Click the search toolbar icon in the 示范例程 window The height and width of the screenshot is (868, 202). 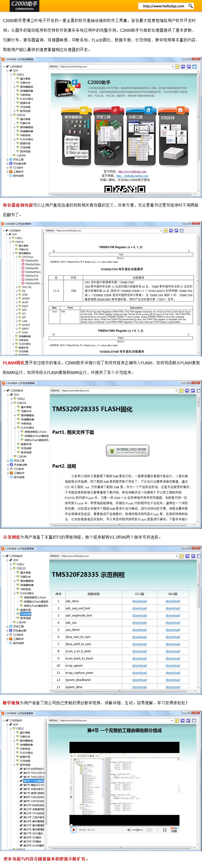[x=182, y=556]
